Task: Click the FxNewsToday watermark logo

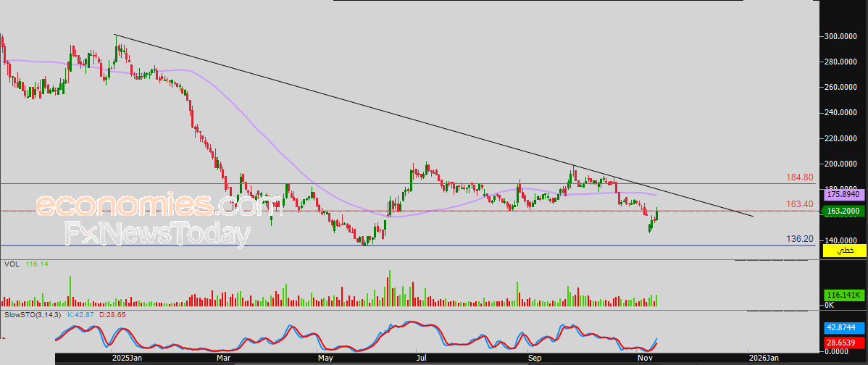Action: (157, 235)
